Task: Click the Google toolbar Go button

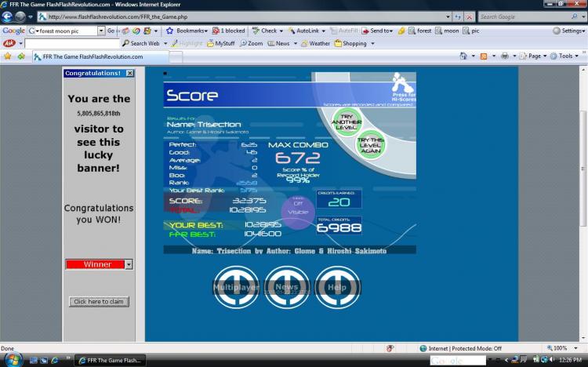Action: (111, 31)
